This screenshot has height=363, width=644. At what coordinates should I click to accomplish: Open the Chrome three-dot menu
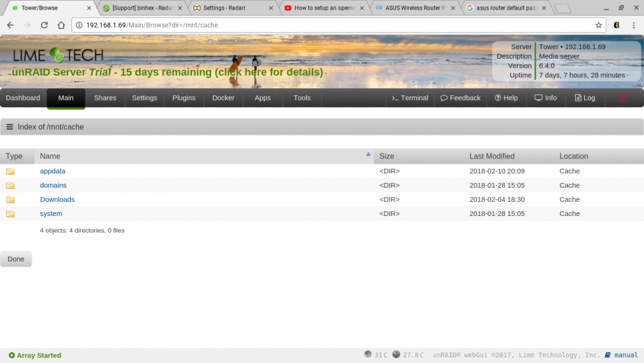tap(634, 25)
